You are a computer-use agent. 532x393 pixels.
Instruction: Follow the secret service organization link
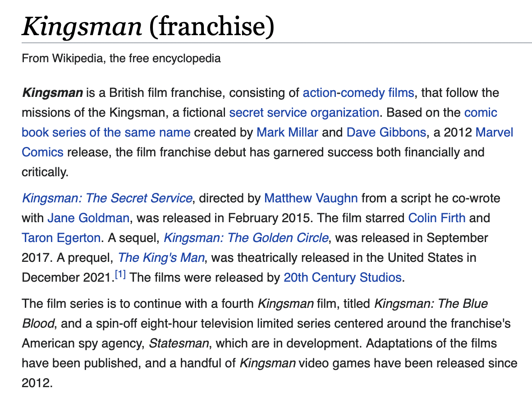tap(304, 112)
